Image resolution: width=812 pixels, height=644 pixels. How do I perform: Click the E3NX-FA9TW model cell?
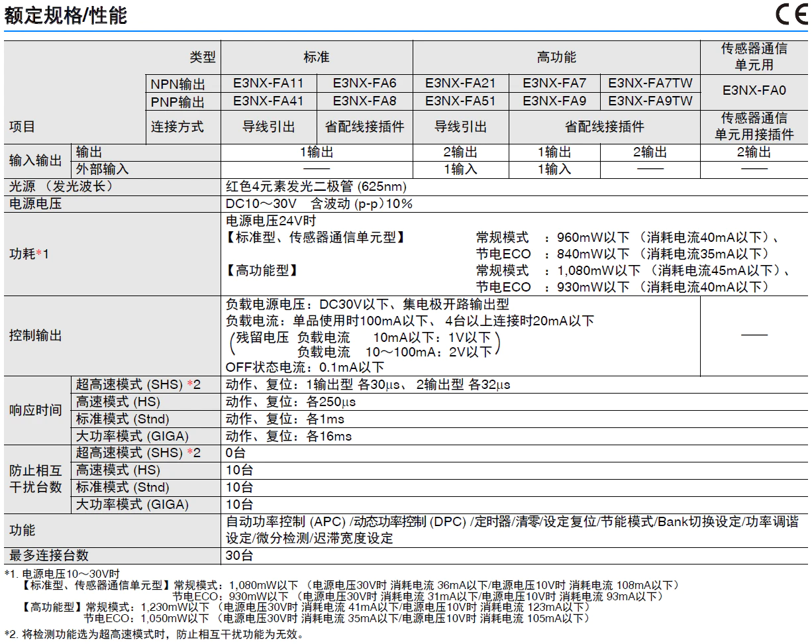click(650, 101)
